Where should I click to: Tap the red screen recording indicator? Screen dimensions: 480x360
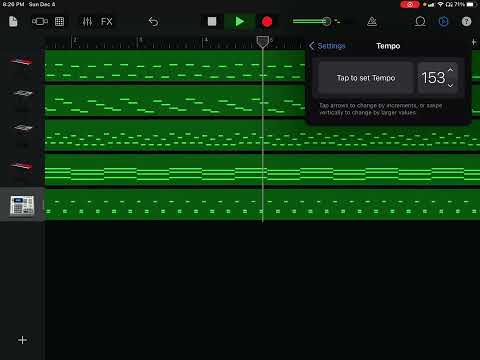click(x=410, y=4)
